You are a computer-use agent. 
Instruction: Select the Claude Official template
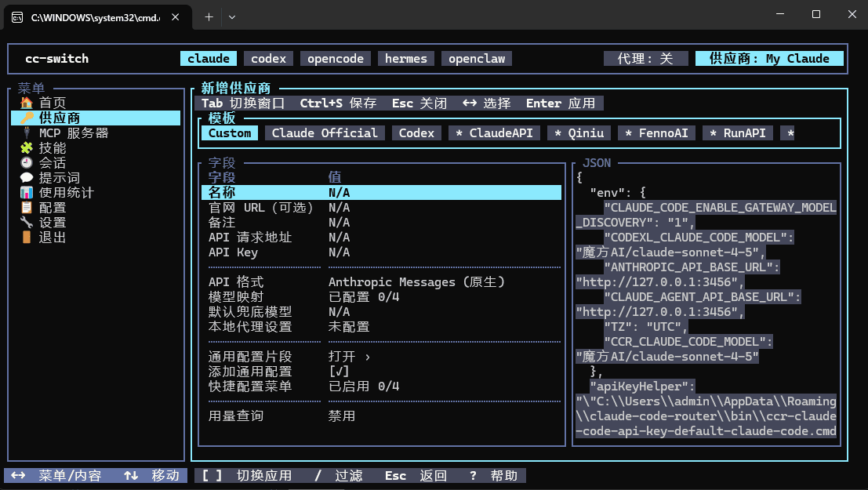[325, 132]
